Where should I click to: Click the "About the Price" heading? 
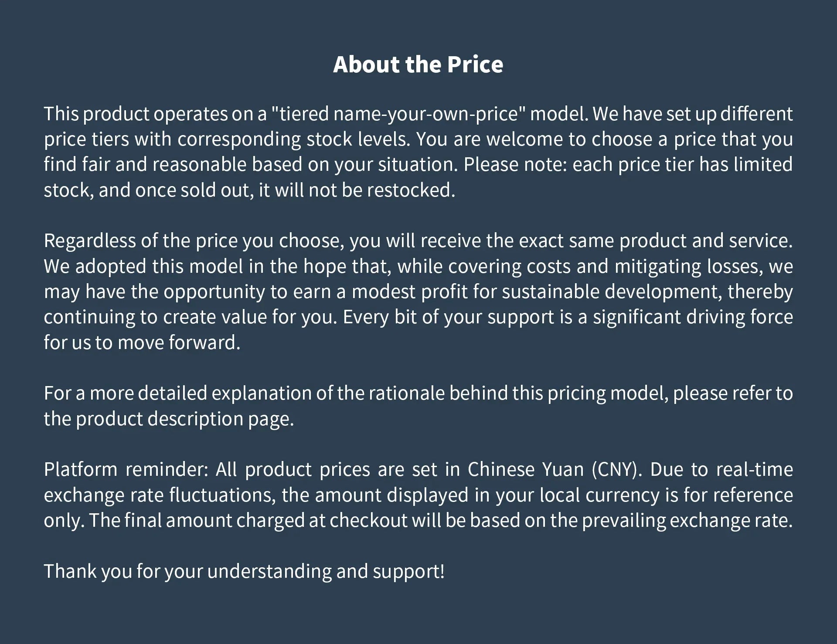(418, 64)
